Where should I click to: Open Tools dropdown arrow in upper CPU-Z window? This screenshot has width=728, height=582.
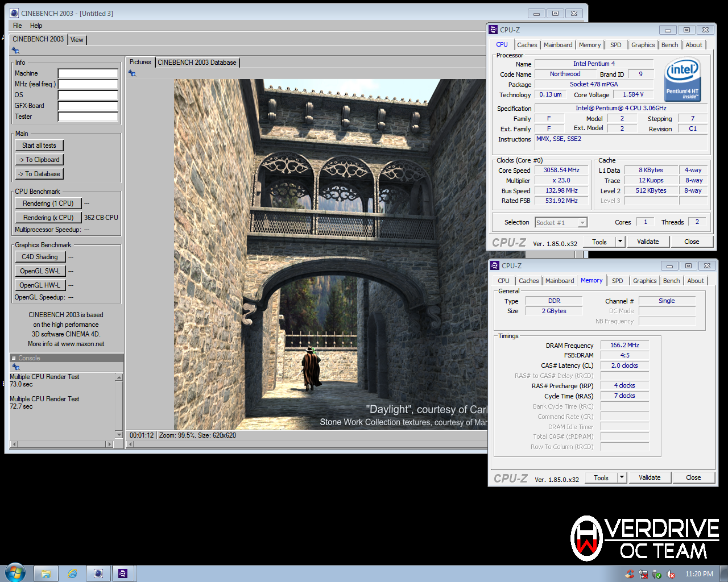pyautogui.click(x=621, y=242)
